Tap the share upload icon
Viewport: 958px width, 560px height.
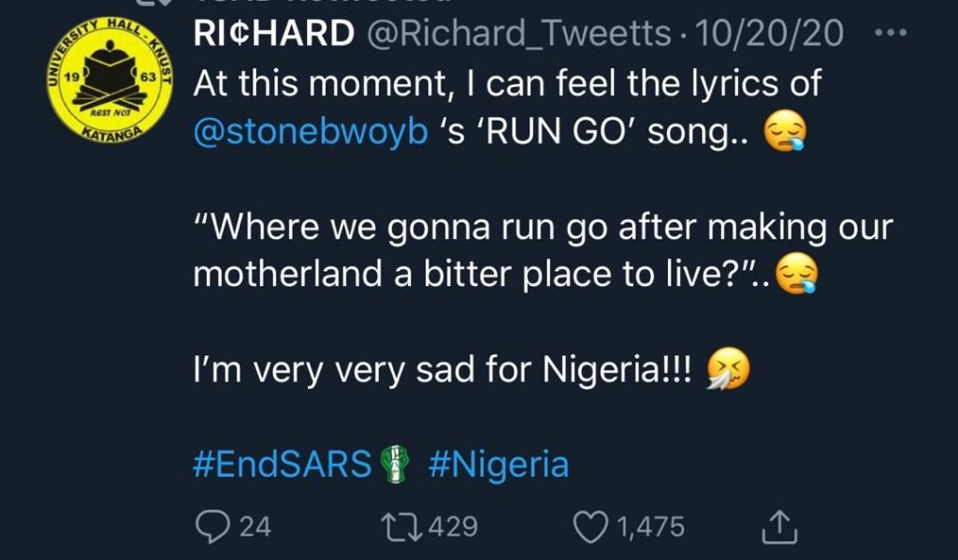pos(779,527)
